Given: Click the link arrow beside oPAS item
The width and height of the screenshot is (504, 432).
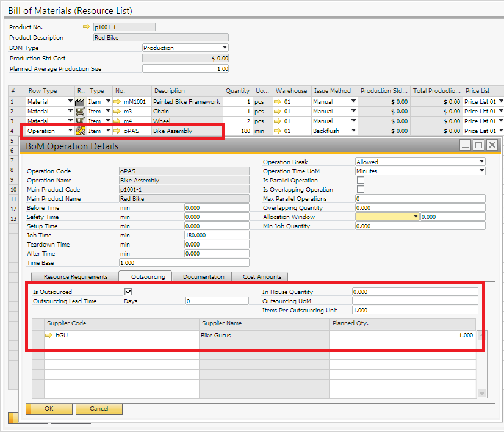Looking at the screenshot, I should tap(118, 131).
